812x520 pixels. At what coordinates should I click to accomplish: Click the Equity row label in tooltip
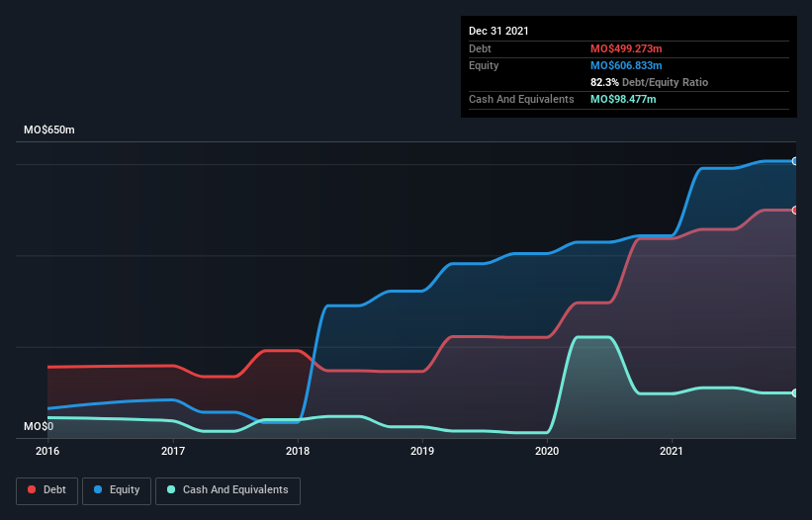coord(484,65)
